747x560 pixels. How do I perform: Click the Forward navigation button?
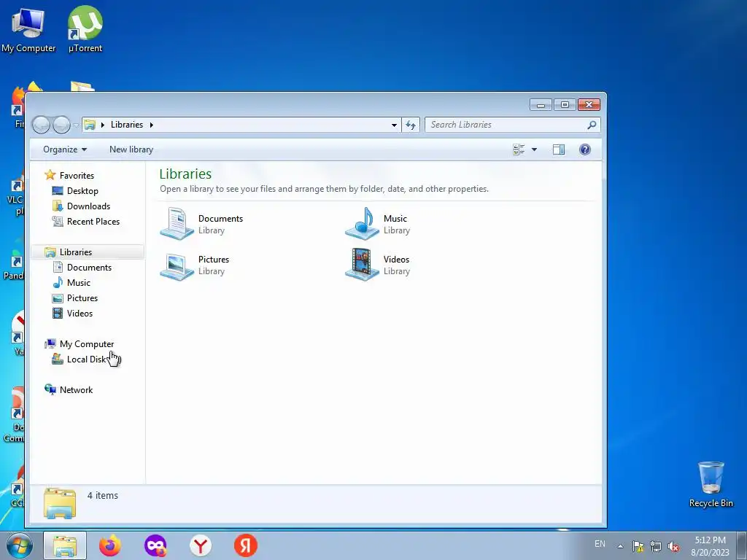pyautogui.click(x=61, y=125)
